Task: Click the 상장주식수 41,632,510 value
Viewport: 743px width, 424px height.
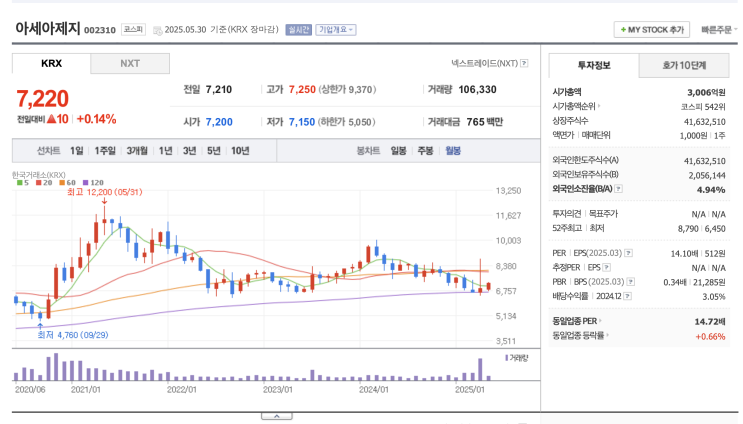Action: (x=705, y=122)
